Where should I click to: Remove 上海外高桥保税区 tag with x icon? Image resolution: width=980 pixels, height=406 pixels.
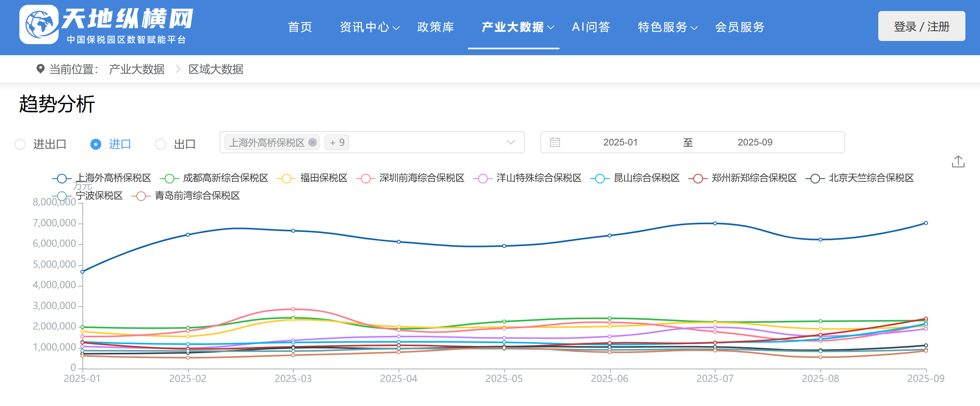coord(313,142)
